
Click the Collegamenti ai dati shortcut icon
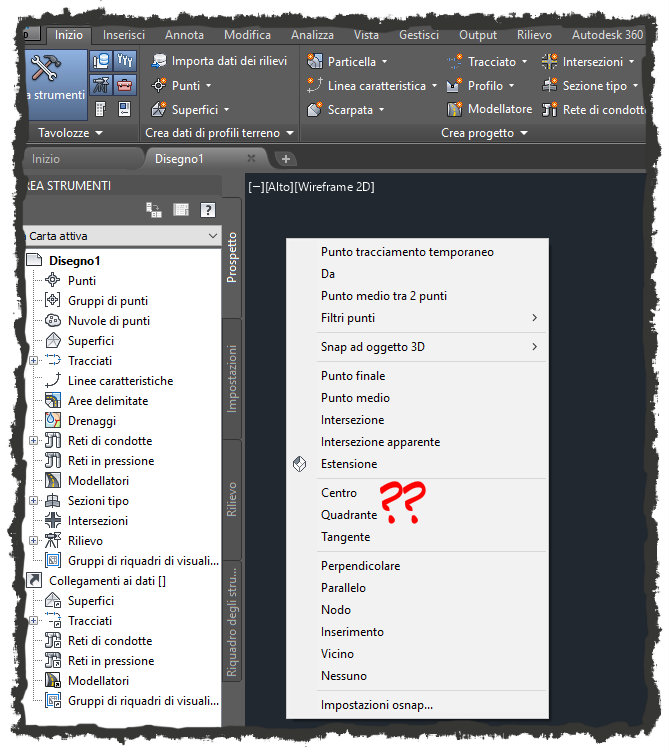(34, 580)
